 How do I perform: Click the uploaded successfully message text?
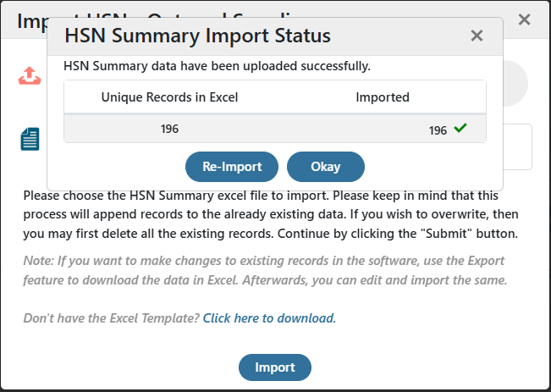[217, 66]
